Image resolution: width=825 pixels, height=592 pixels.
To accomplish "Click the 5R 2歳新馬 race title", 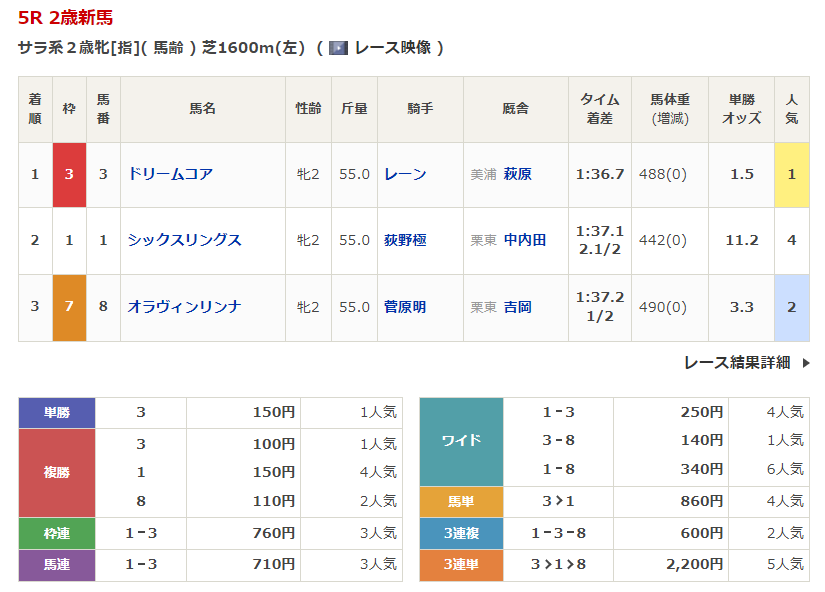I will point(68,17).
